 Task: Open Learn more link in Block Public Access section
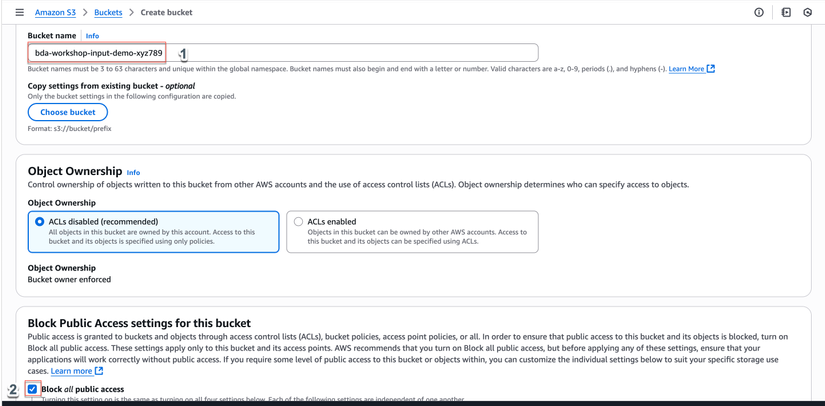(x=71, y=371)
